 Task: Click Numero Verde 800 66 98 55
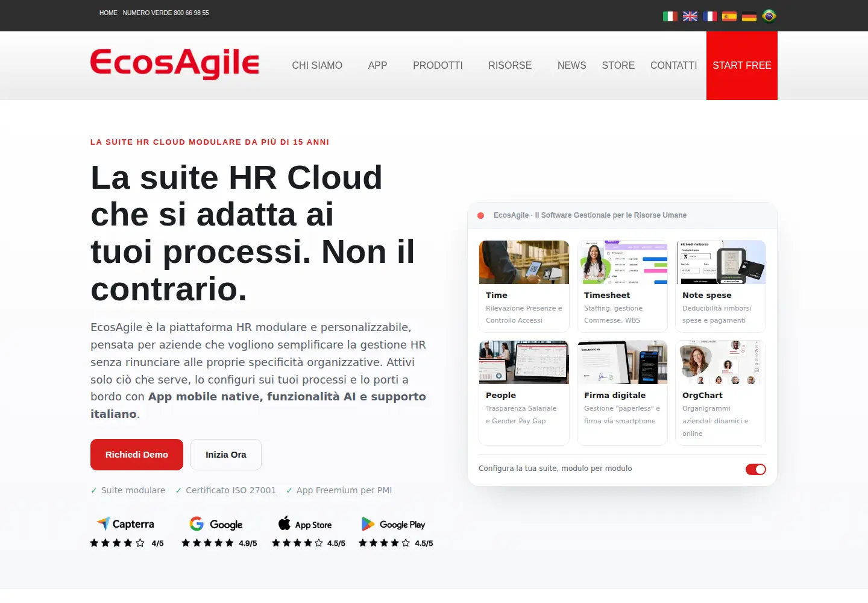click(x=166, y=13)
